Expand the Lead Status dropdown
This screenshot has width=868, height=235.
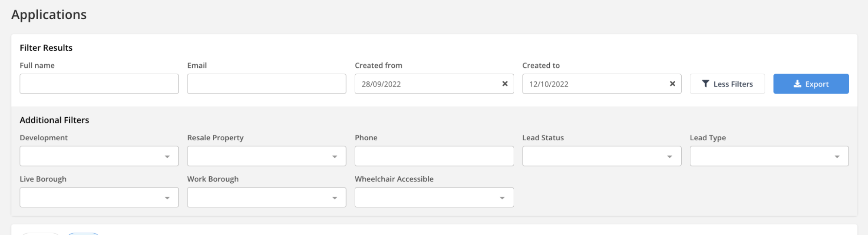click(x=601, y=156)
